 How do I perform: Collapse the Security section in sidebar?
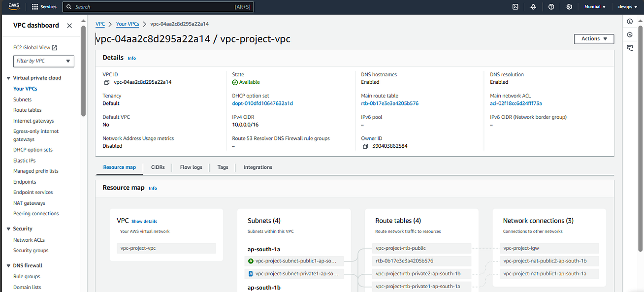coord(8,229)
